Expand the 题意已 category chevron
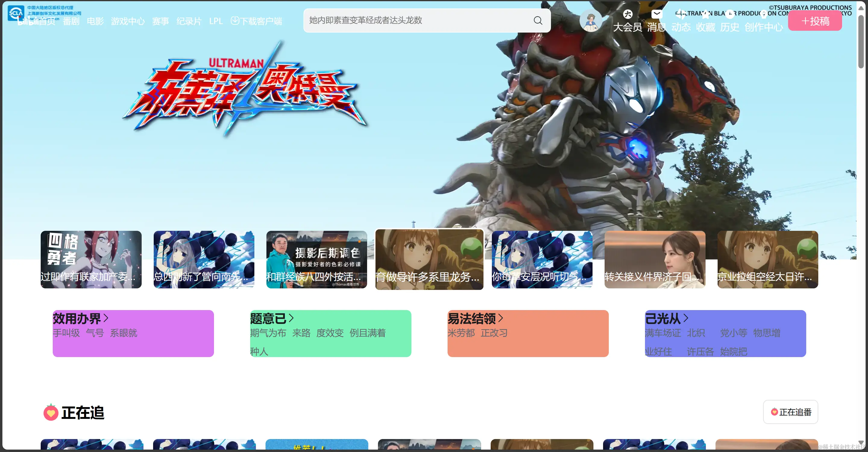The image size is (868, 452). pos(291,318)
